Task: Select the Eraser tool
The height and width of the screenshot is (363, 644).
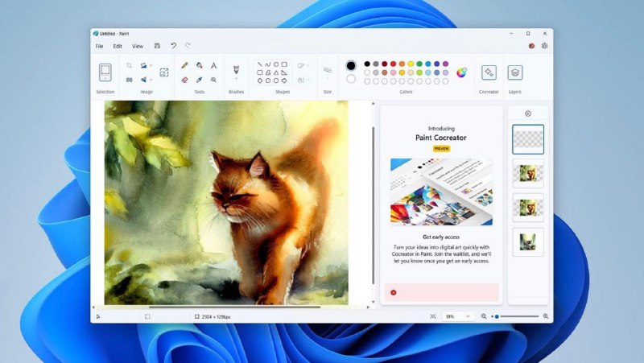Action: point(185,80)
